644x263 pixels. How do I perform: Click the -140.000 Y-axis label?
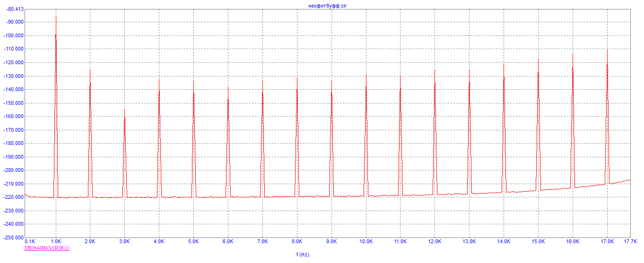[x=13, y=89]
